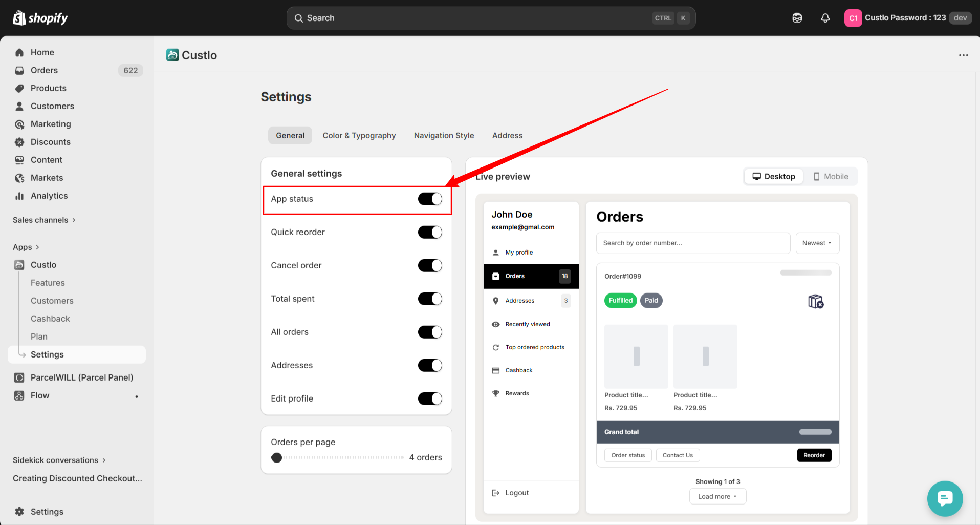Open Discounts in the sidebar
The height and width of the screenshot is (525, 980).
tap(50, 142)
